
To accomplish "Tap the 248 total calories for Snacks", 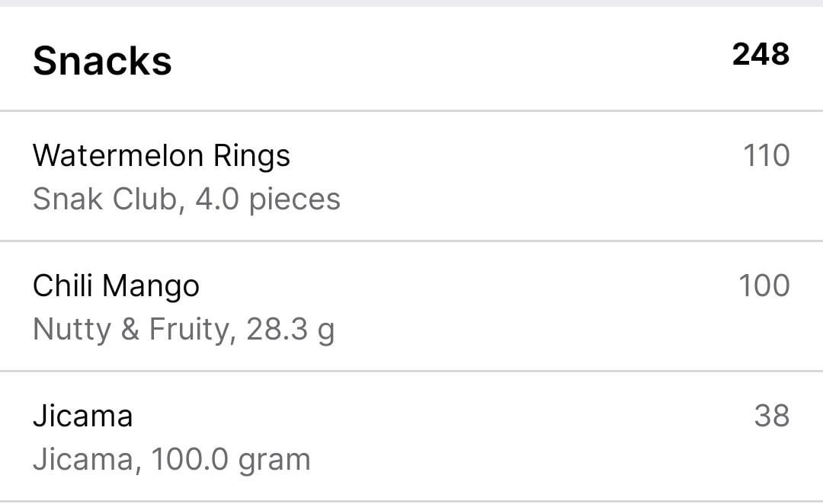I will point(761,55).
